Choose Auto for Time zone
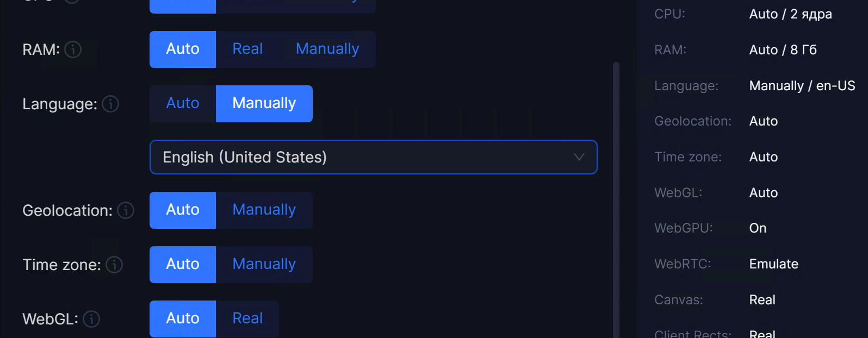This screenshot has height=338, width=868. click(183, 265)
